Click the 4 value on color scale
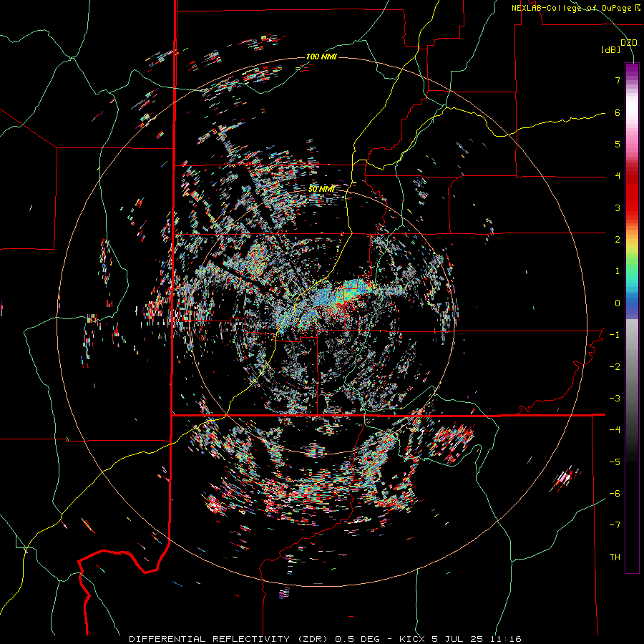This screenshot has height=644, width=644. coord(618,176)
